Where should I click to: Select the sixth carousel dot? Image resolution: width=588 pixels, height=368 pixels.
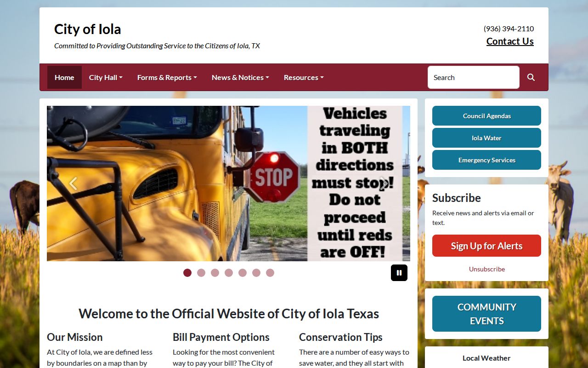pyautogui.click(x=256, y=273)
